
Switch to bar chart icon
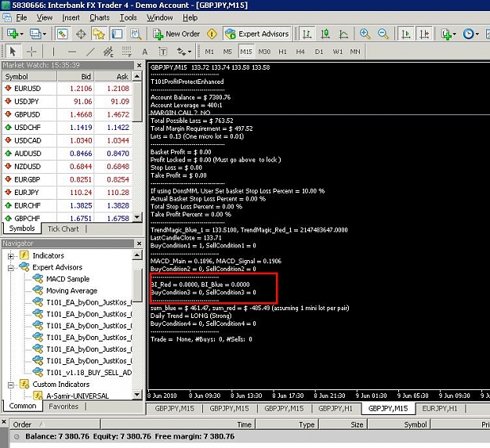tap(307, 34)
